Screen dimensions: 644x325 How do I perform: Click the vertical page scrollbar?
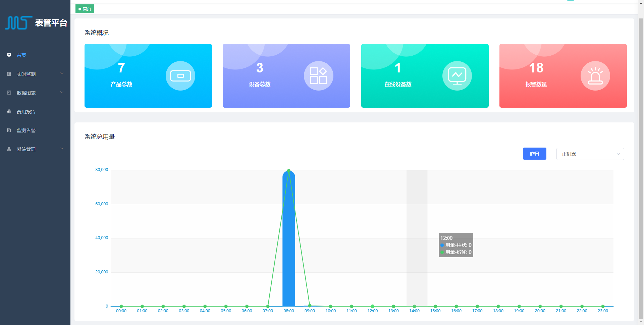click(641, 161)
